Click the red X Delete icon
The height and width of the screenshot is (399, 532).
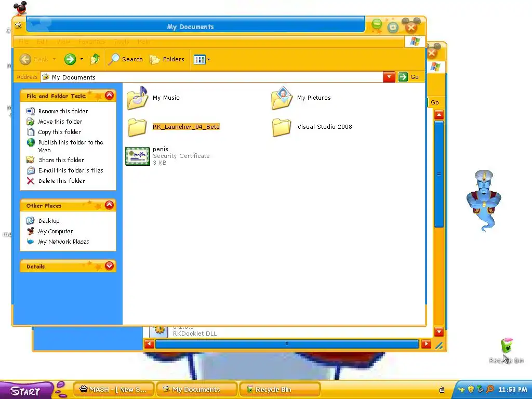point(31,181)
